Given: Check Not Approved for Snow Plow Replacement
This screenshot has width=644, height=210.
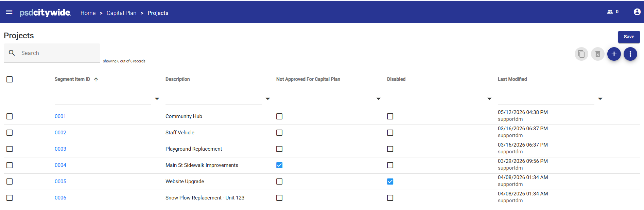Looking at the screenshot, I should (279, 198).
